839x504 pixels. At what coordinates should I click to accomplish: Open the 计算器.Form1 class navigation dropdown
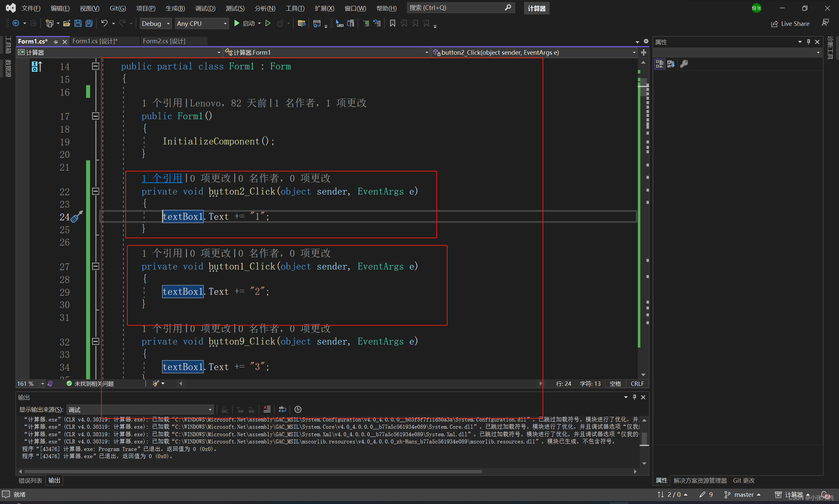[326, 52]
